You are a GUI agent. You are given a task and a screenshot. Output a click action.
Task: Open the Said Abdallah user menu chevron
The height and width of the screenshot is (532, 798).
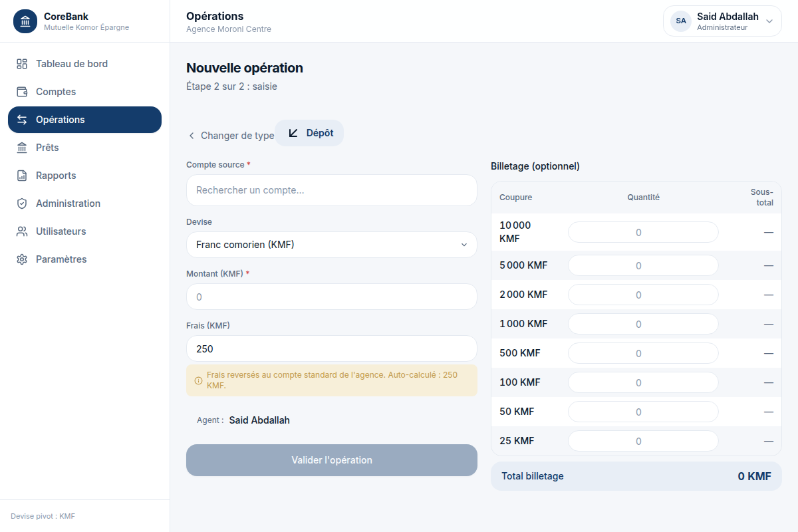(x=769, y=21)
